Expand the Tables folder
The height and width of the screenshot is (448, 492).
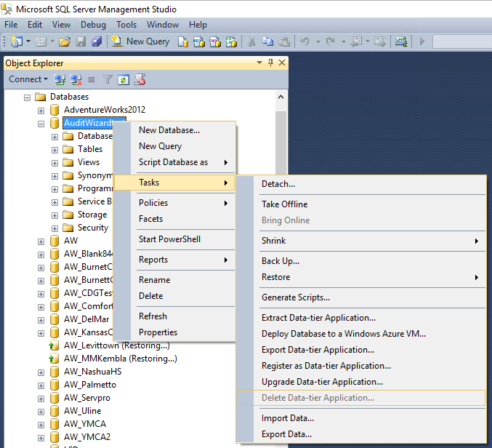[55, 150]
